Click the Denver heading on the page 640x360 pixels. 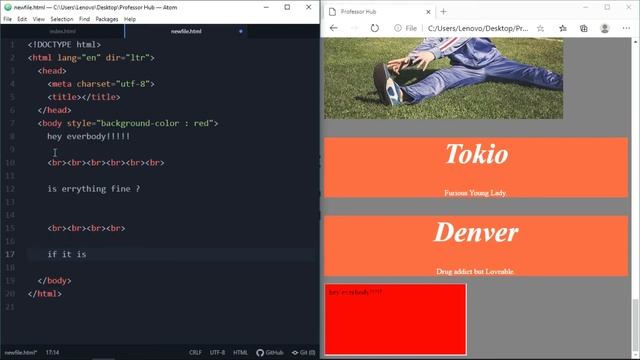(x=476, y=232)
